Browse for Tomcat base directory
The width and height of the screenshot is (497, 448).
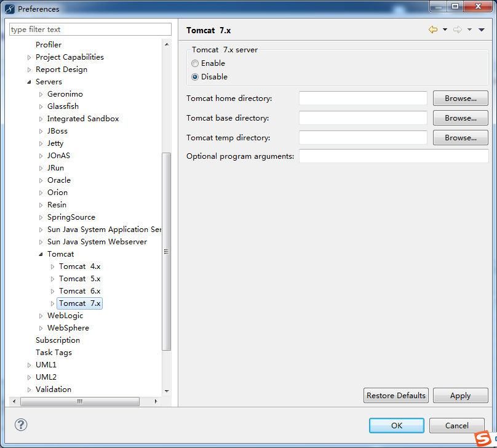tap(460, 118)
